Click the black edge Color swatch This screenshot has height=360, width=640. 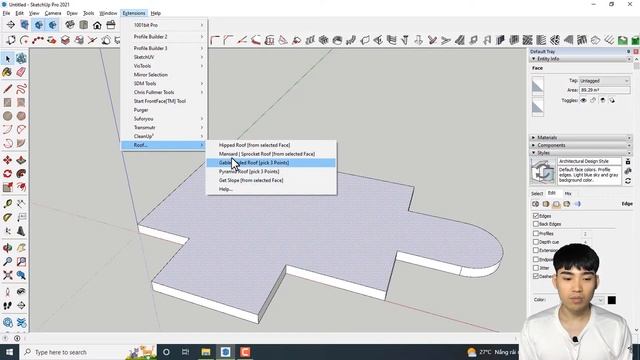(611, 300)
